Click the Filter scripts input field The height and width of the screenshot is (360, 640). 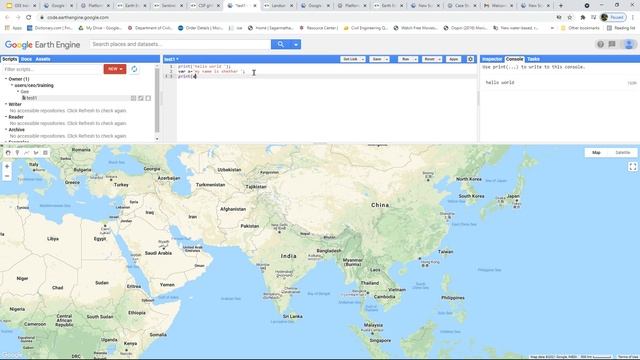52,69
